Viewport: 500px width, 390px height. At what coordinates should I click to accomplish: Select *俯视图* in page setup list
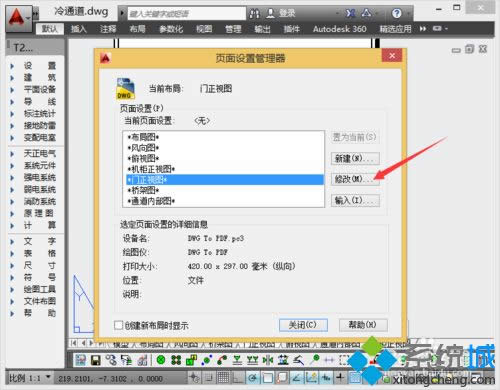[x=225, y=158]
